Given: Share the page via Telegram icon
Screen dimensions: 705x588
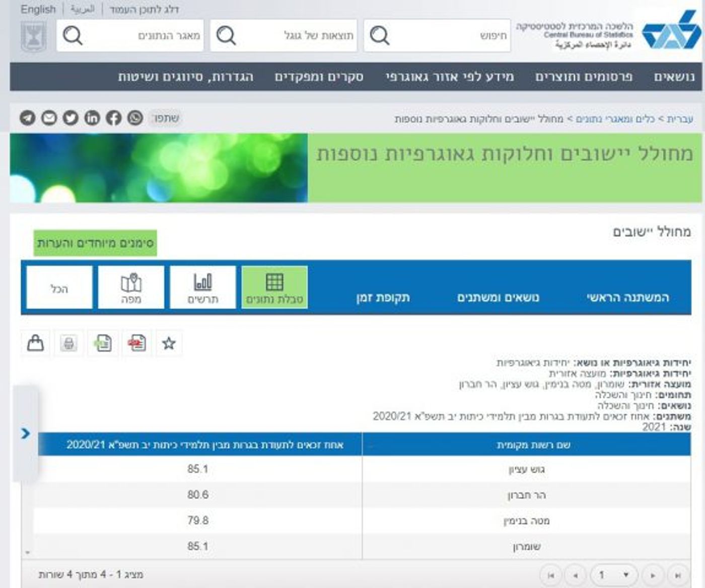Looking at the screenshot, I should pyautogui.click(x=28, y=118).
